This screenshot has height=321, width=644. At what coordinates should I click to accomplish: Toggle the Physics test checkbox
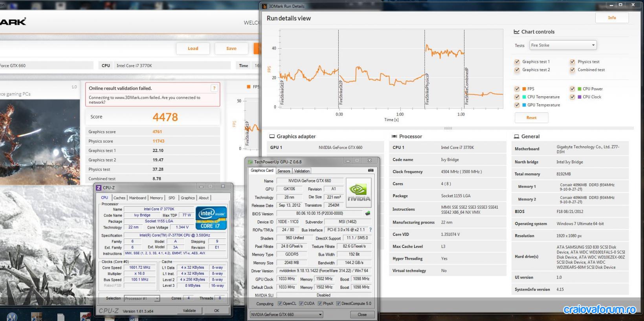[572, 62]
